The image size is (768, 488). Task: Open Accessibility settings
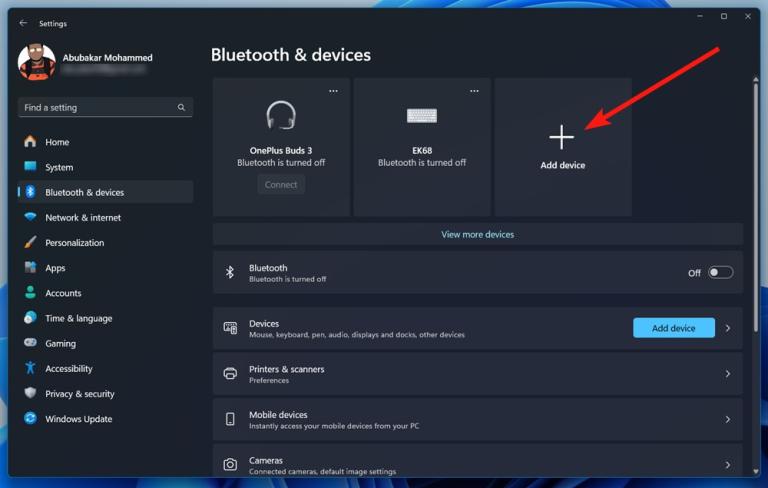click(105, 368)
